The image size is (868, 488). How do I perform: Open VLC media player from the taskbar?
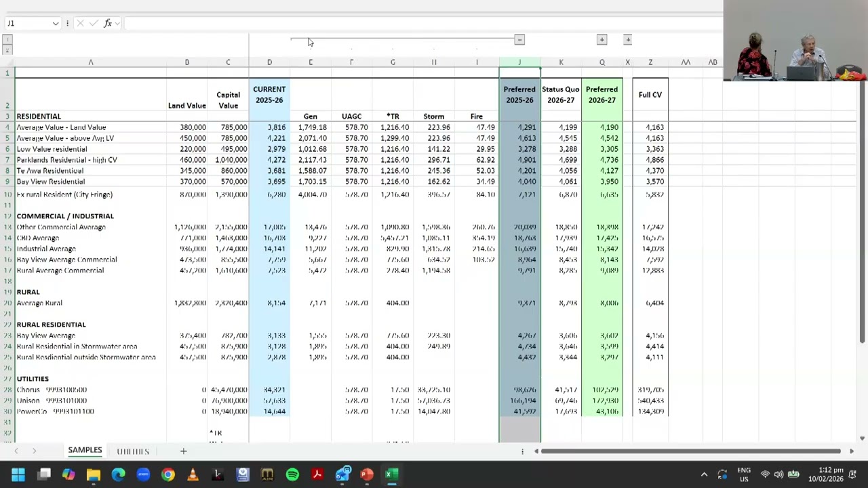193,474
